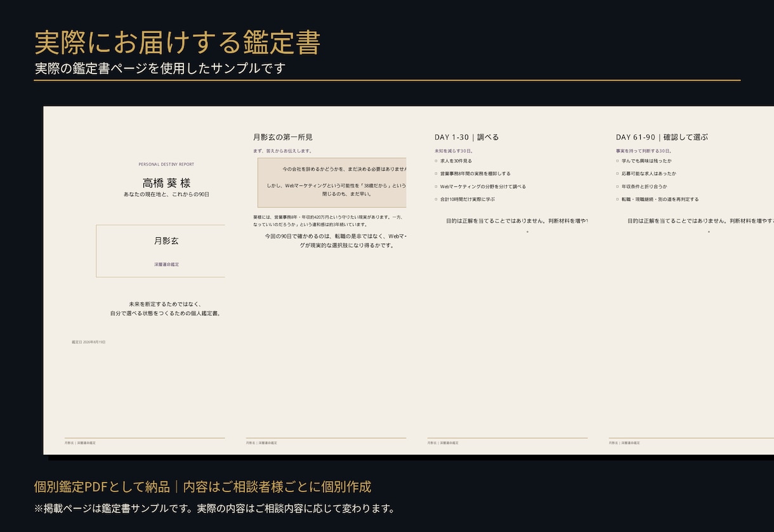Select the line 事実を持って判断する30日。
Image resolution: width=774 pixels, height=532 pixels.
(x=643, y=151)
